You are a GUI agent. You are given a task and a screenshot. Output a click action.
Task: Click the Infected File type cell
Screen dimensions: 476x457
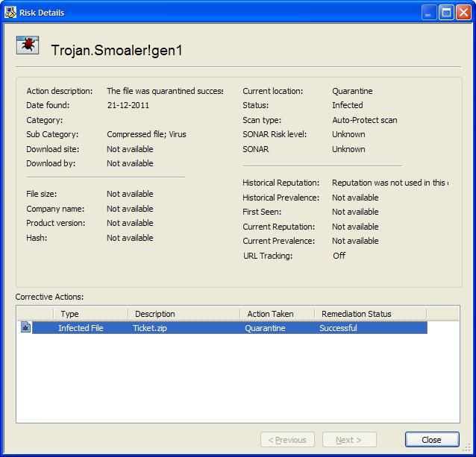pos(81,328)
